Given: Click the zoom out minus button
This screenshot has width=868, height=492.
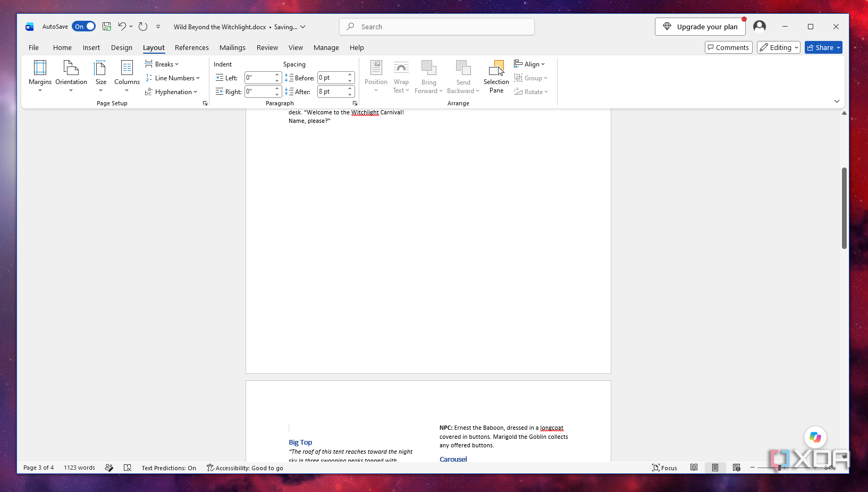Looking at the screenshot, I should 752,468.
